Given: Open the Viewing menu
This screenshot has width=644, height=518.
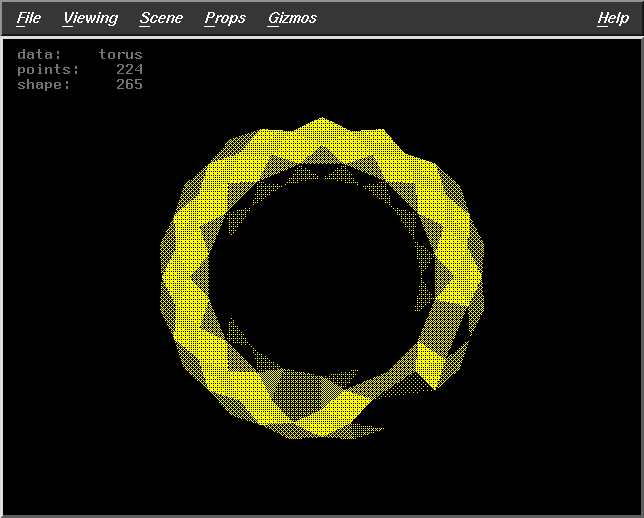Looking at the screenshot, I should pyautogui.click(x=90, y=18).
